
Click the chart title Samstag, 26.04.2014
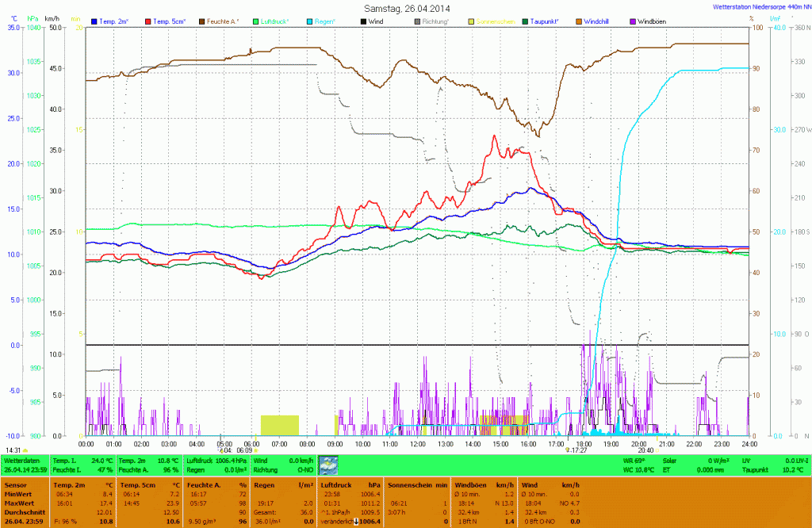pos(404,7)
